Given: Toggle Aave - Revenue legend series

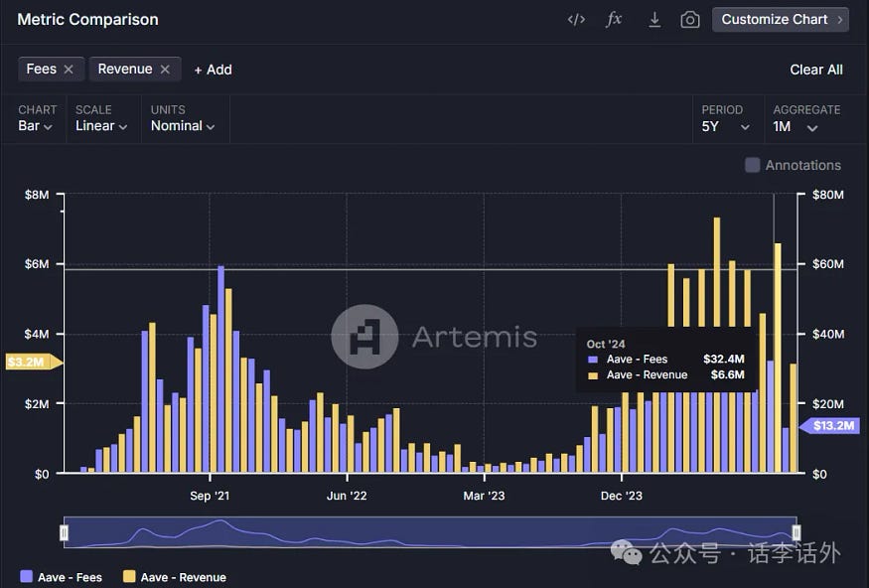Looking at the screenshot, I should (175, 577).
